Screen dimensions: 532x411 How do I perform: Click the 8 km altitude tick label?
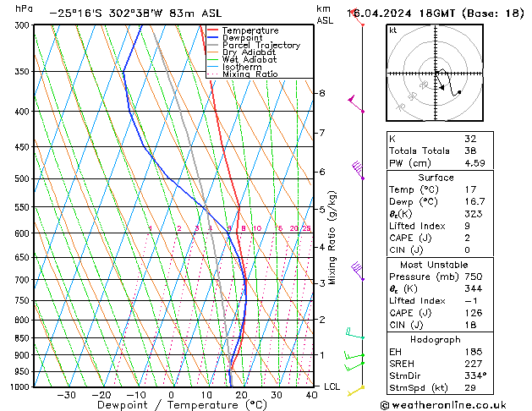click(x=322, y=93)
